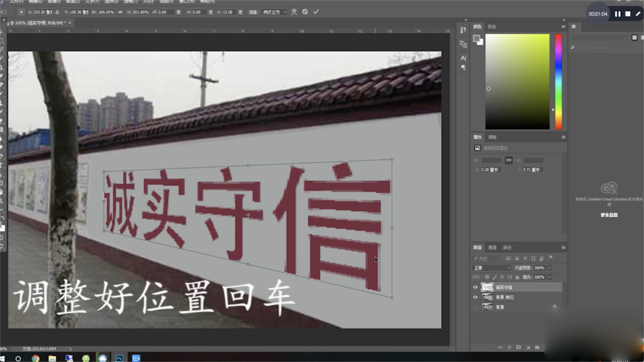Select the 背景 拷贝 layer

pos(516,297)
